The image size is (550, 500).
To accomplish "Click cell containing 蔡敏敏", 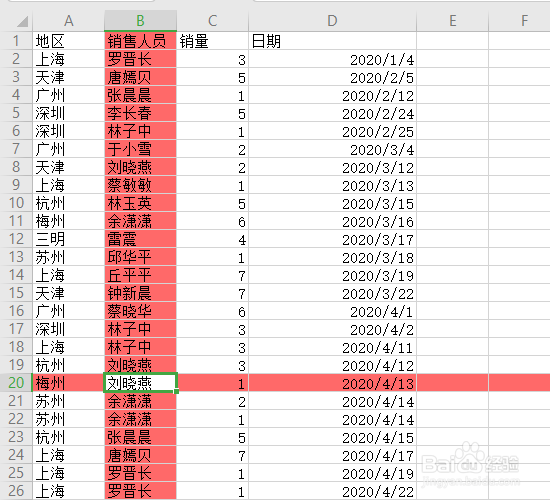I will pos(140,185).
